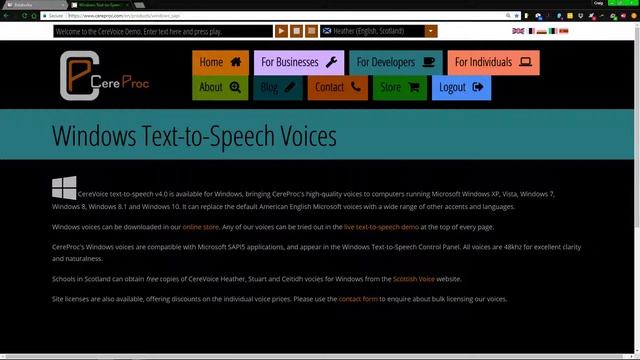This screenshot has height=360, width=640.
Task: Play the CereVoice demo text
Action: pyautogui.click(x=281, y=31)
